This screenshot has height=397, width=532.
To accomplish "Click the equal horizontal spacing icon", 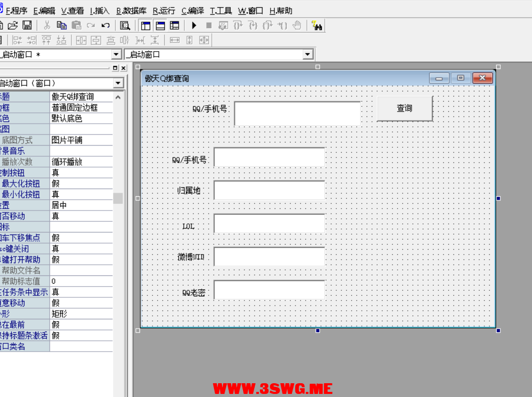I will coord(140,40).
